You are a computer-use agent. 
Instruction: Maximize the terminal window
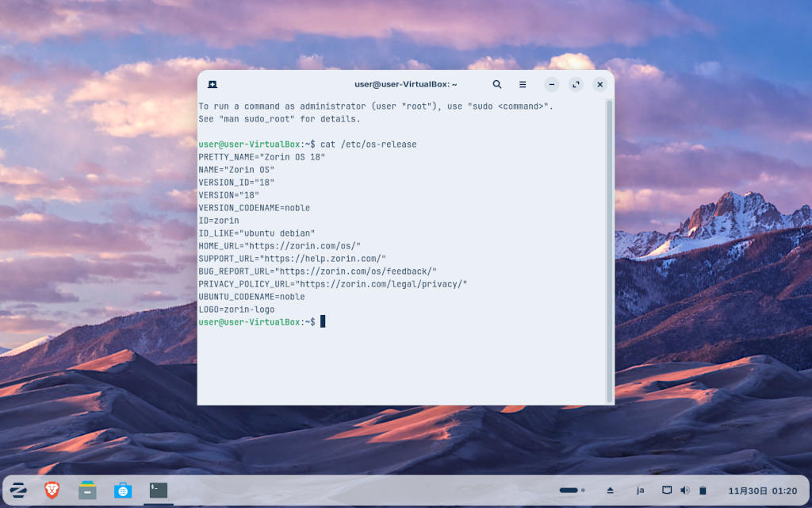point(576,84)
